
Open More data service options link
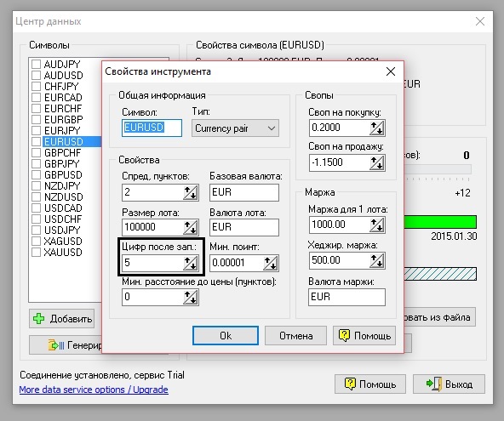coord(94,390)
